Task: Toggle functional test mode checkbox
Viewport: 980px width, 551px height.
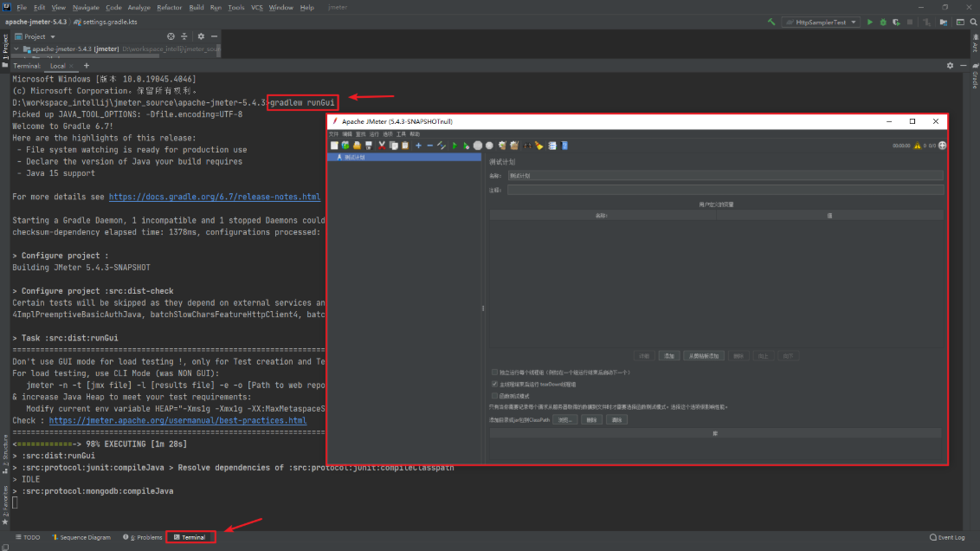Action: (x=494, y=396)
